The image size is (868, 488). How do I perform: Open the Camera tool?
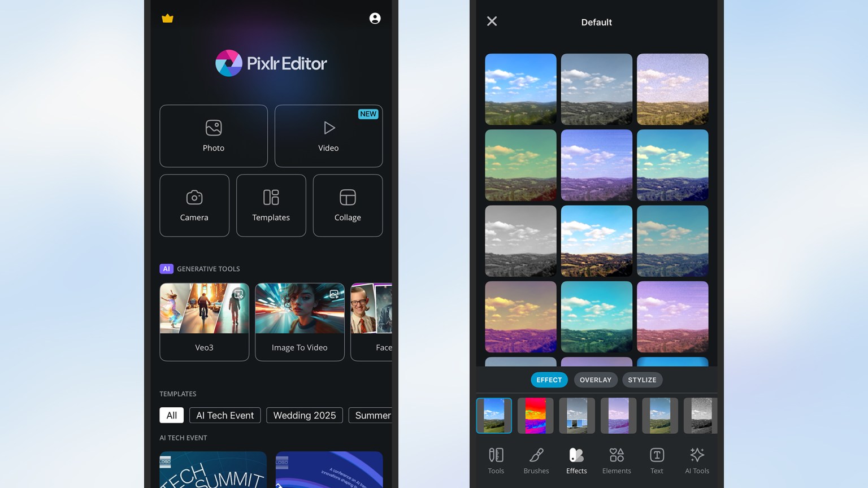coord(194,205)
